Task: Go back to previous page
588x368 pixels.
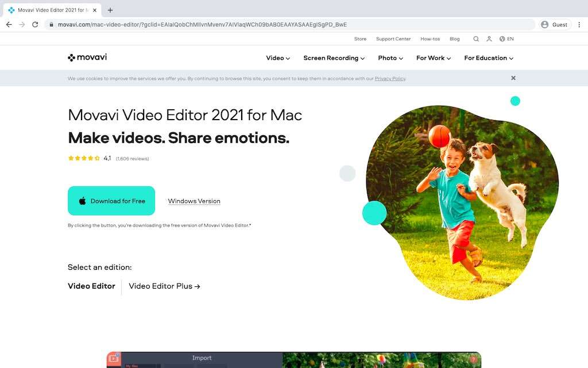Action: point(9,25)
